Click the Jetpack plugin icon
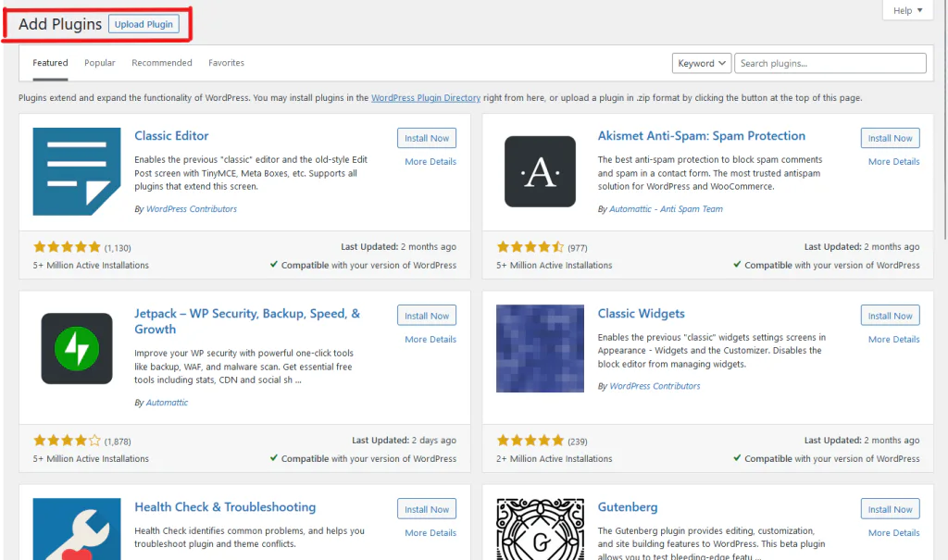 pos(77,348)
